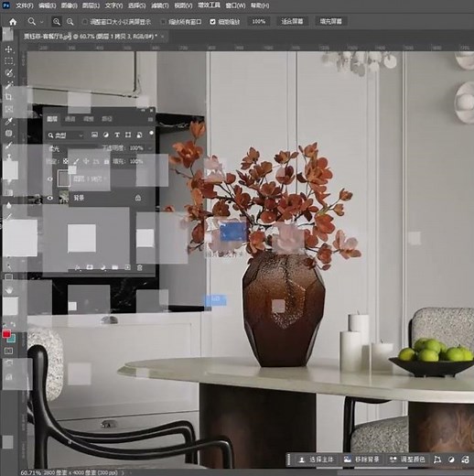This screenshot has height=476, width=474.
Task: Click the Home icon in options bar
Action: coord(13,22)
